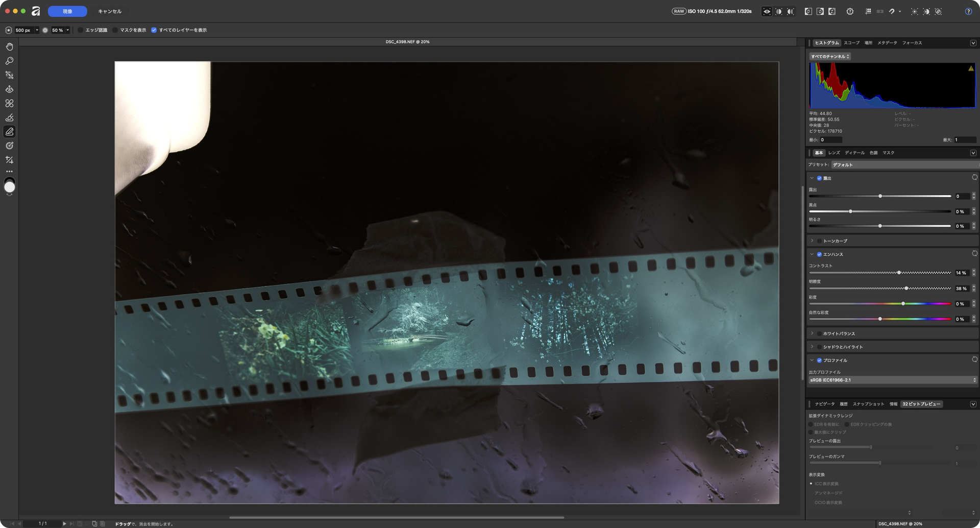Enable the マスクを表示 checkbox
This screenshot has width=980, height=528.
pos(115,30)
